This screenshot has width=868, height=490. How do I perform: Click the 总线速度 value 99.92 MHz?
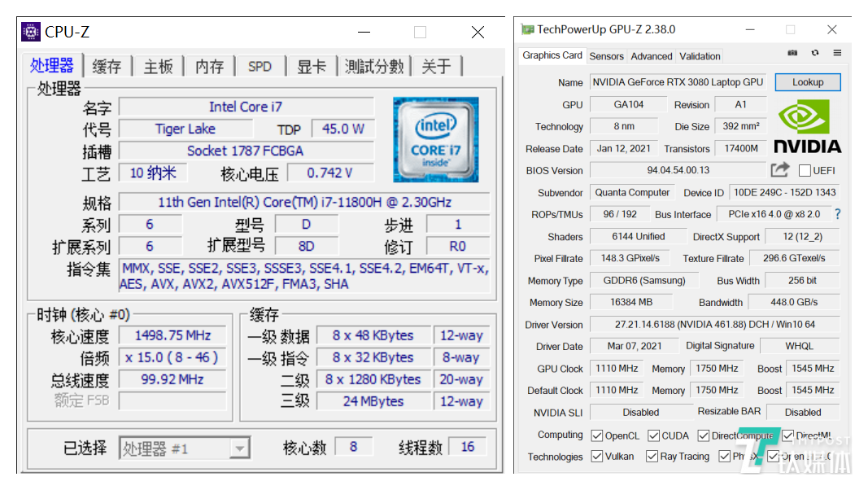tap(172, 380)
